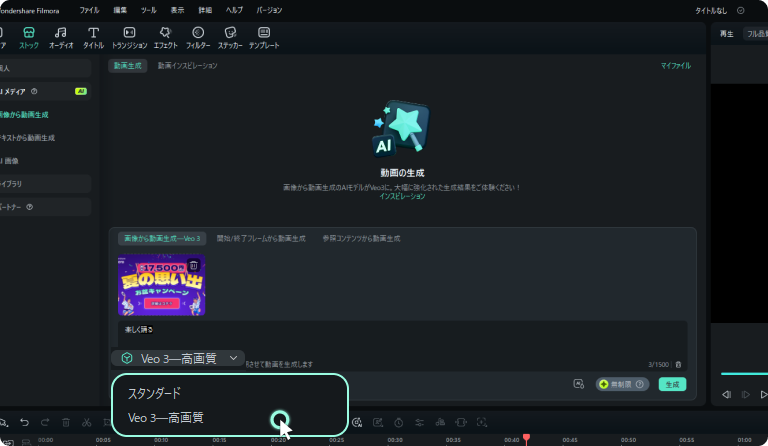Select the 開始/終了フレームから動画生成 tab

[261, 238]
